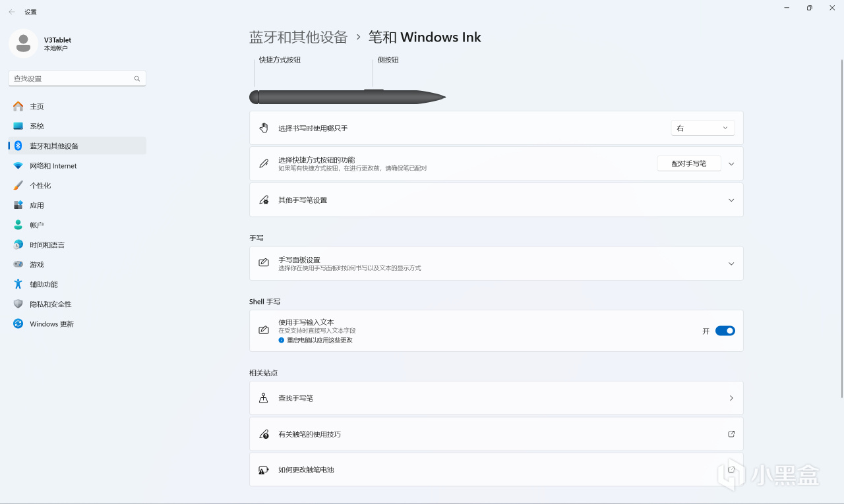The image size is (844, 504).
Task: Click the 笔和 Windows Ink page title
Action: click(425, 38)
